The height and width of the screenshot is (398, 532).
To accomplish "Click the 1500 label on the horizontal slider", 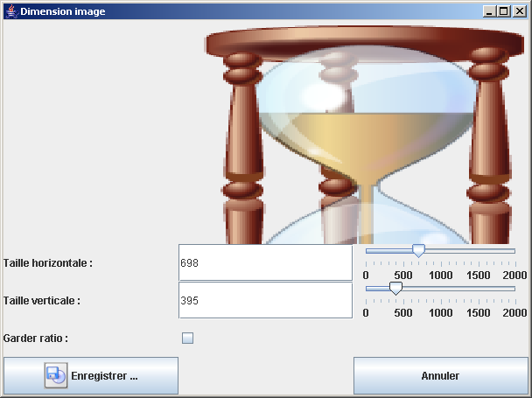I will (478, 276).
